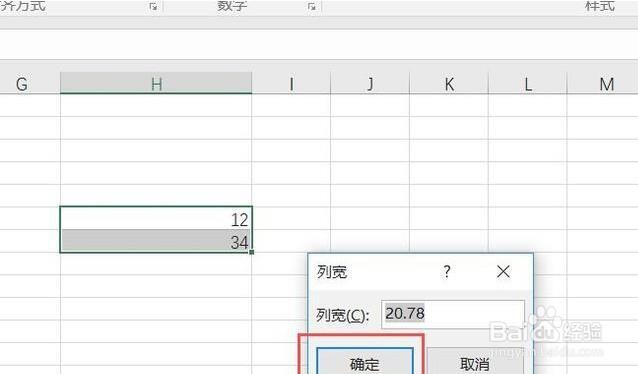Click the 取消 button in column width dialog

[474, 361]
